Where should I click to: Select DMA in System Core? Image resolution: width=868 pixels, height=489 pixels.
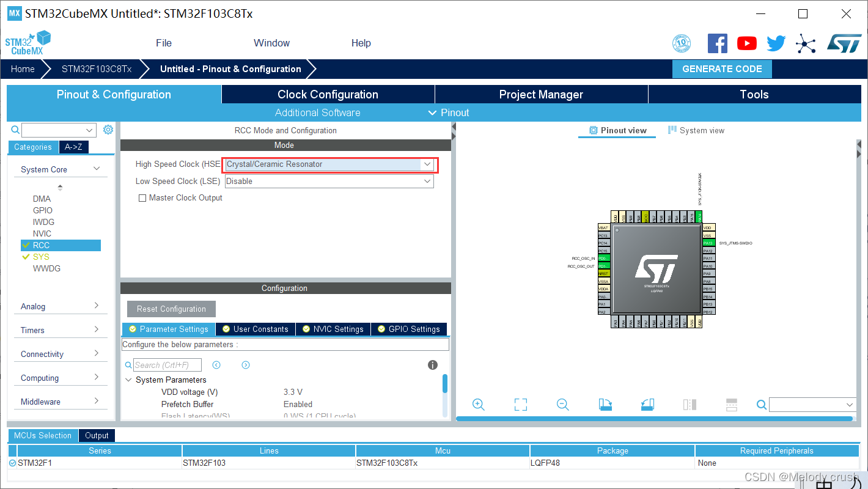click(x=42, y=199)
